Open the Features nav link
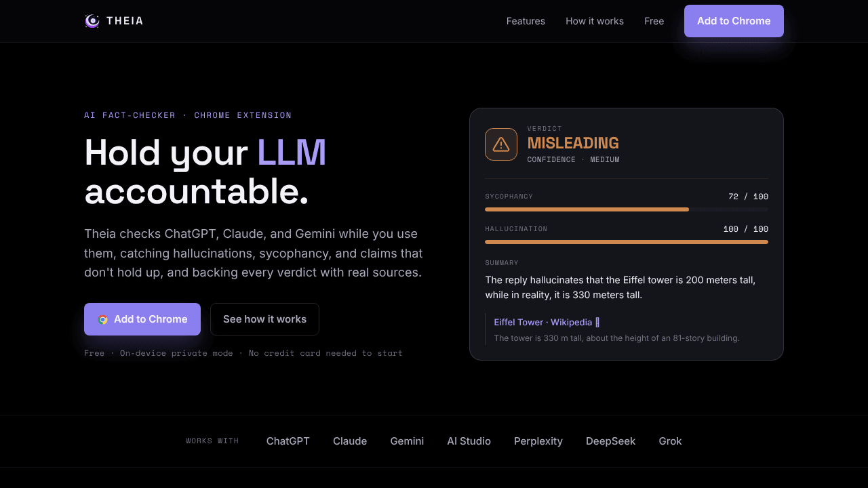 526,21
